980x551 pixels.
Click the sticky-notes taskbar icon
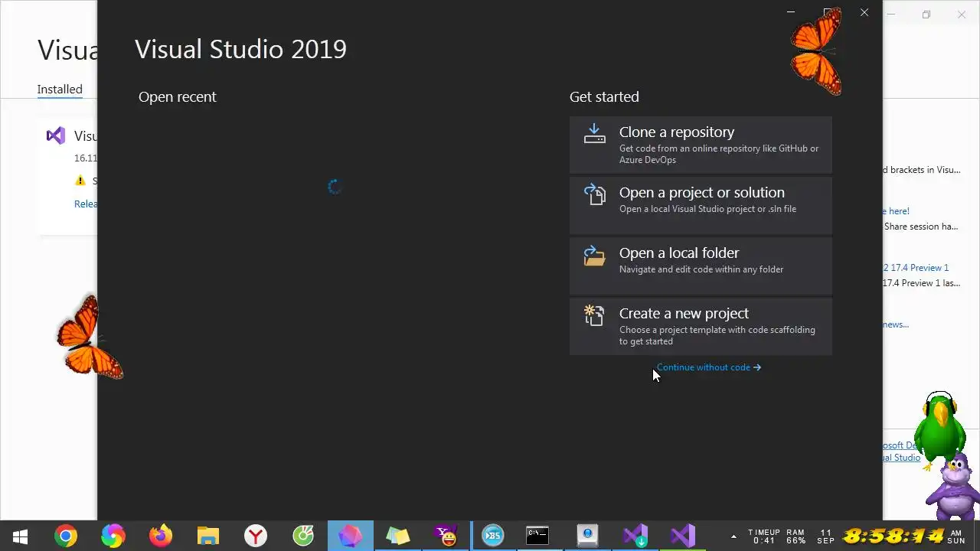click(x=398, y=536)
